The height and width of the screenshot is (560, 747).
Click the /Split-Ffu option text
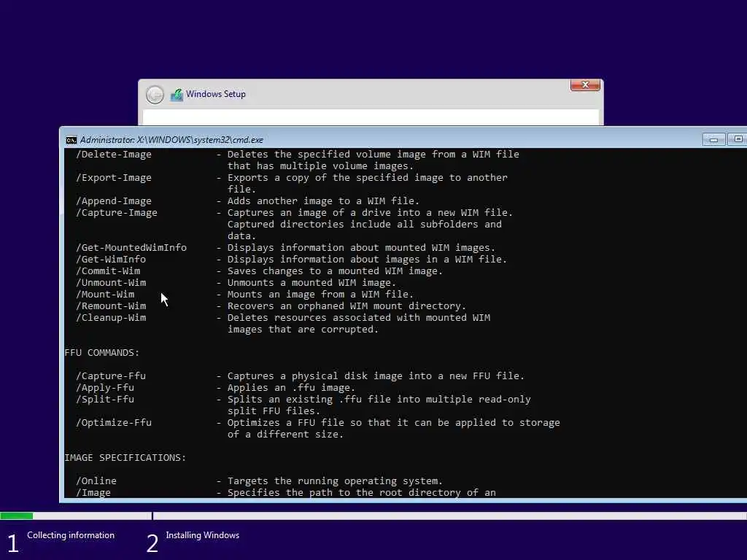(x=105, y=400)
